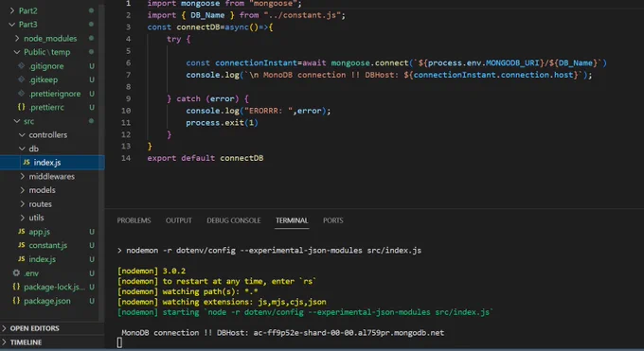Click the "mongoose.connect" call on line 6
644x351 pixels.
[x=369, y=62]
